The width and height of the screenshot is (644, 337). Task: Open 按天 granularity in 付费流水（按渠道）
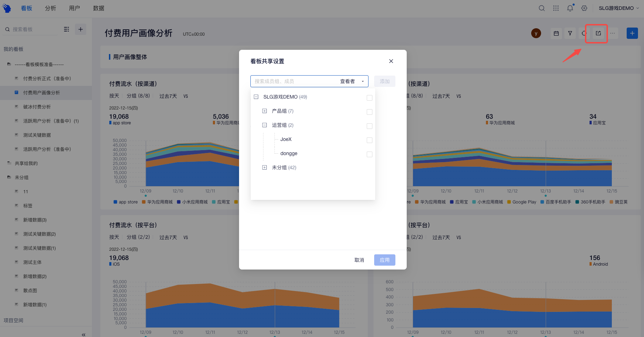[x=114, y=96]
